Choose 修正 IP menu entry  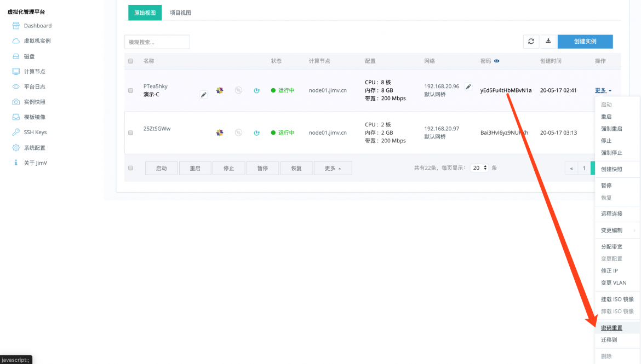pos(609,271)
